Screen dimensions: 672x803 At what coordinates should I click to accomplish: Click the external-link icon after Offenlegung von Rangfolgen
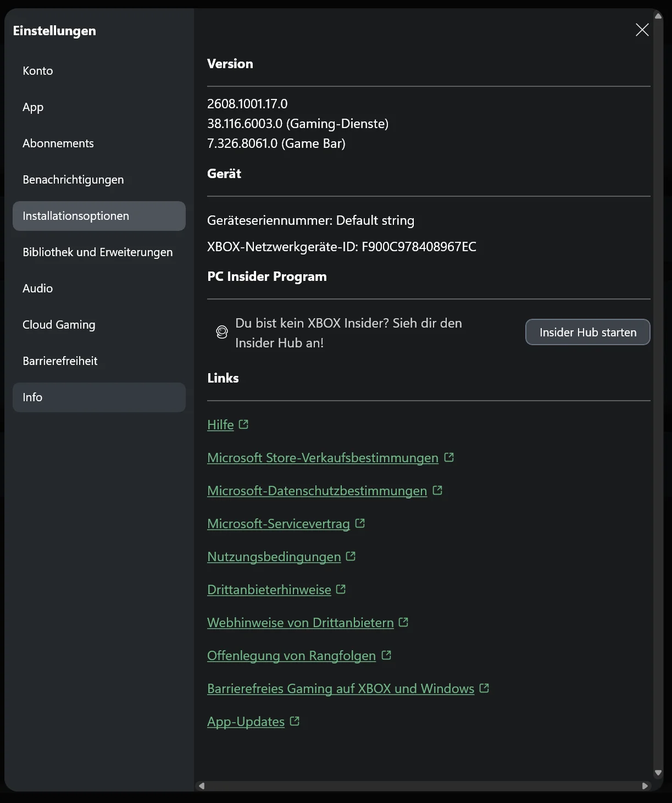[x=386, y=655]
